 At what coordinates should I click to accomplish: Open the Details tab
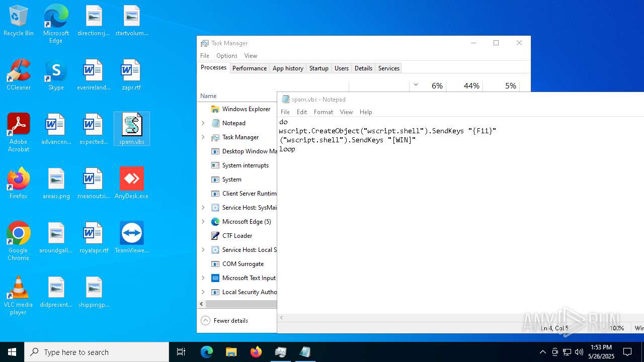363,68
